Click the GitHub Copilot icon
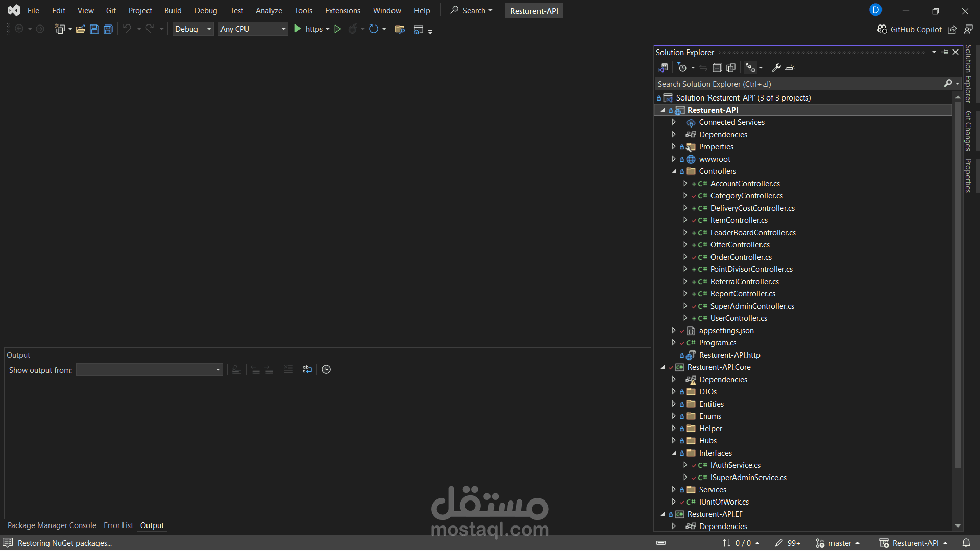The height and width of the screenshot is (551, 980). [882, 29]
